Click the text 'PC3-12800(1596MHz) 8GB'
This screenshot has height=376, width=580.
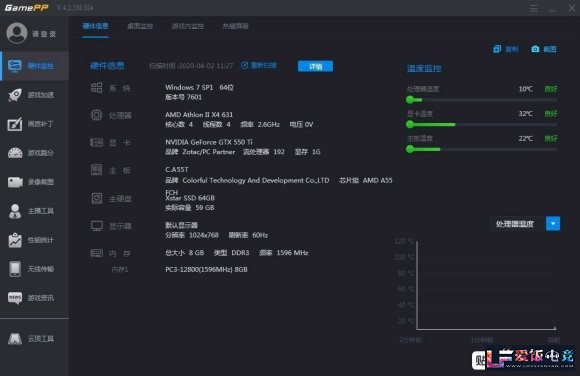(x=206, y=269)
